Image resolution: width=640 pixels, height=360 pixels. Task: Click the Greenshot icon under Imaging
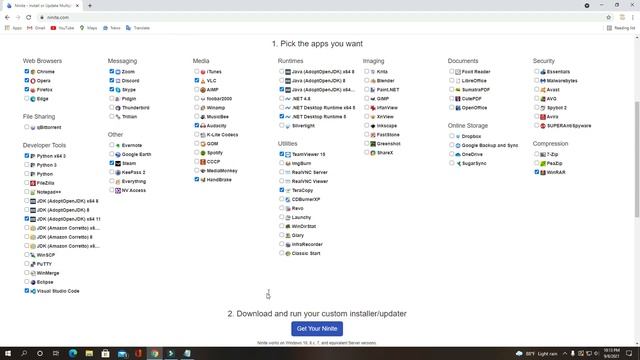tap(373, 144)
